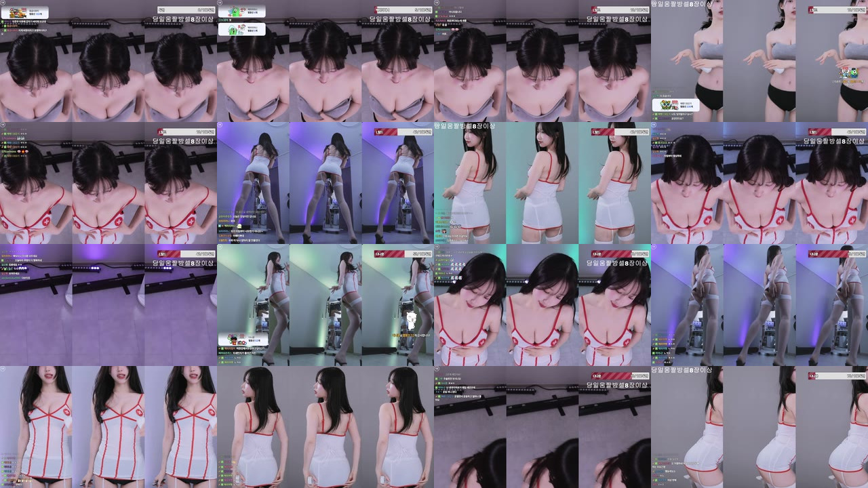Open the teal-background white dress thumbnail

pos(542,183)
